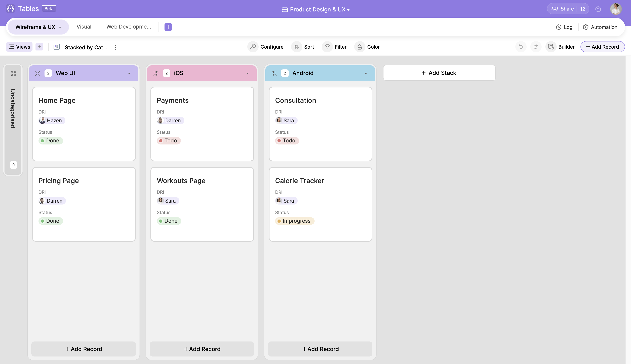Click Sara DRI chip on Consultation card

(286, 120)
